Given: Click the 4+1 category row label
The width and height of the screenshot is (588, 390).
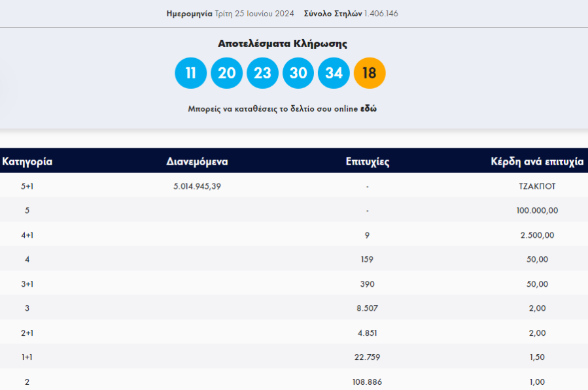Looking at the screenshot, I should [x=27, y=235].
